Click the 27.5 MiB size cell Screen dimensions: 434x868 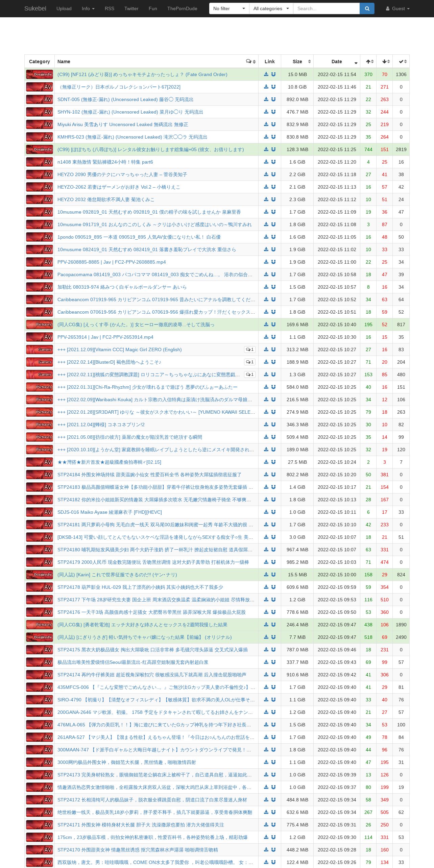click(297, 462)
